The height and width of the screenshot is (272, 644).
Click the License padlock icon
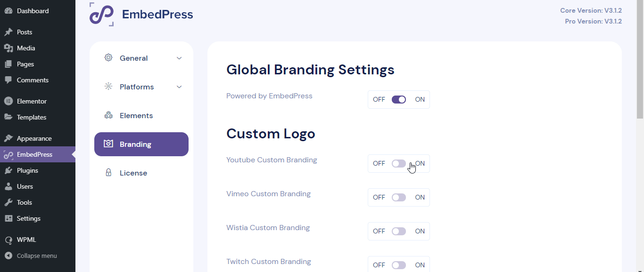(x=108, y=173)
